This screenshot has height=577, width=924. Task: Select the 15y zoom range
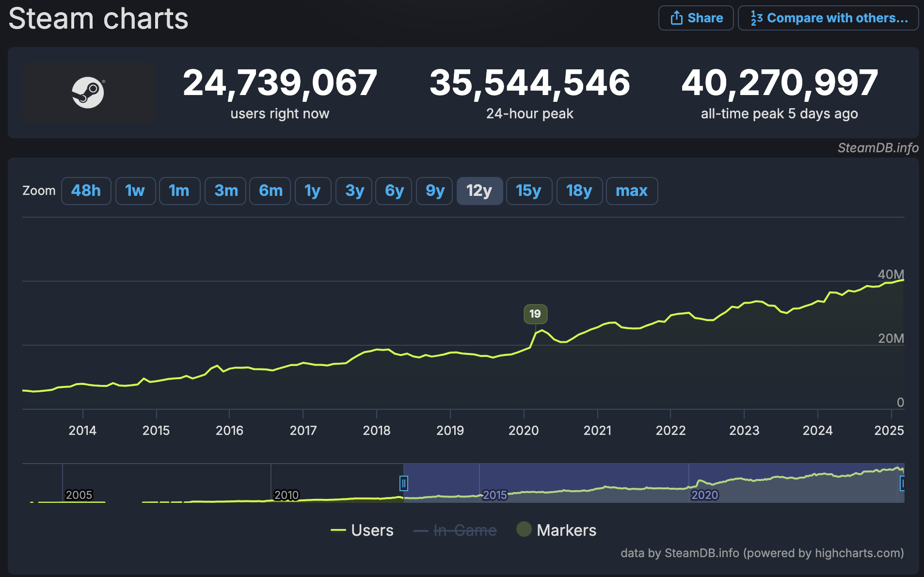(x=528, y=191)
